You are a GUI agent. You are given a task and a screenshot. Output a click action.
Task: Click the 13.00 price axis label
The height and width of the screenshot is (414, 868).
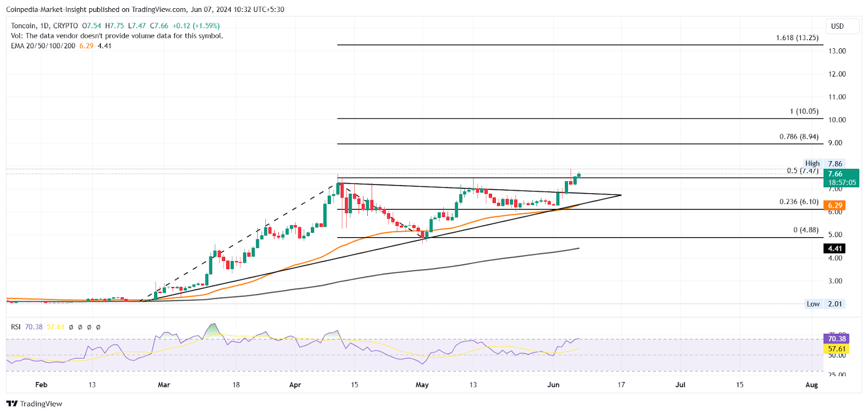click(837, 51)
